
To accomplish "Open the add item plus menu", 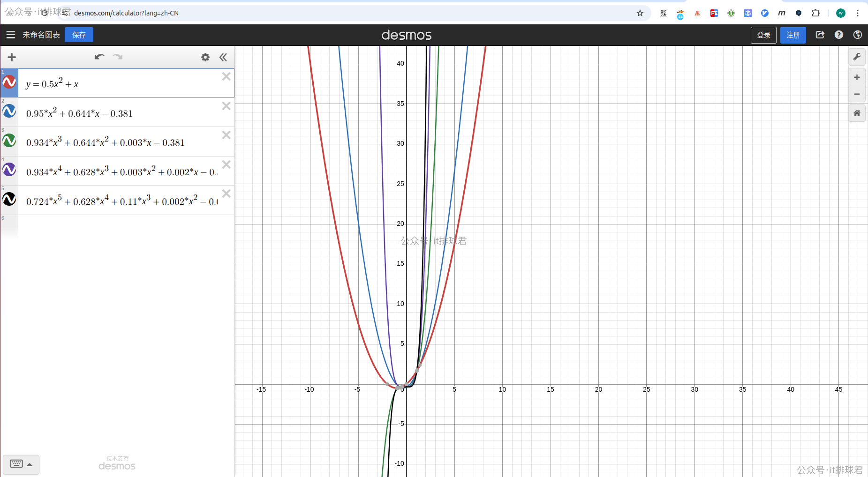I will [12, 57].
